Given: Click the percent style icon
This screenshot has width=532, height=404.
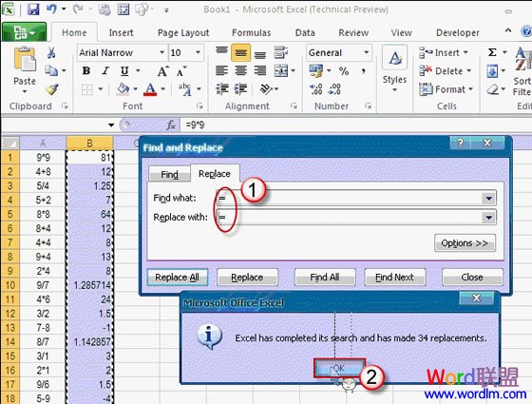Looking at the screenshot, I should pos(344,71).
